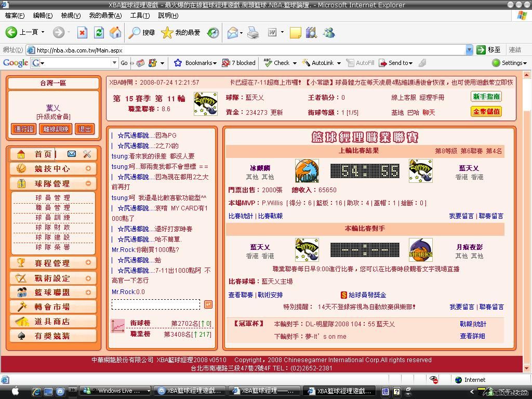Open 球隊財政 in the sidebar
Viewport: 532px width, 399px height.
coord(53,227)
